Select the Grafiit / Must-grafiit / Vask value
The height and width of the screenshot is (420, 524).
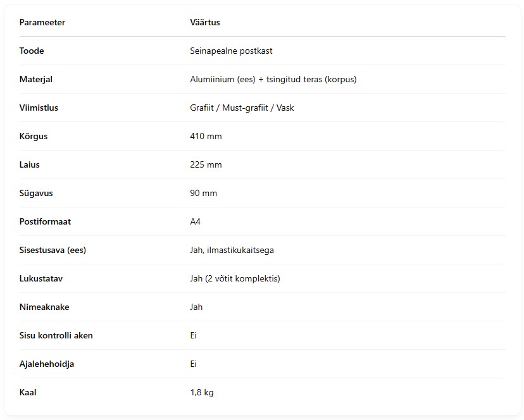point(242,108)
